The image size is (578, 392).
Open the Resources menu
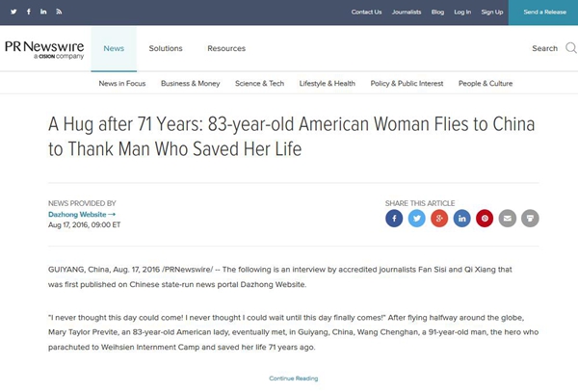click(x=226, y=48)
